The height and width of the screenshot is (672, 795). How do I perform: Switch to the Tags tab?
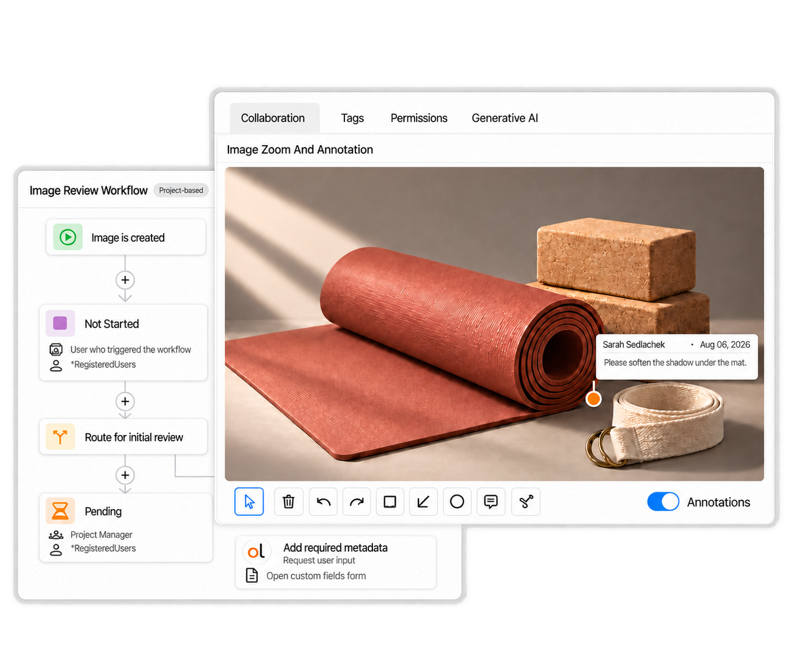tap(353, 118)
